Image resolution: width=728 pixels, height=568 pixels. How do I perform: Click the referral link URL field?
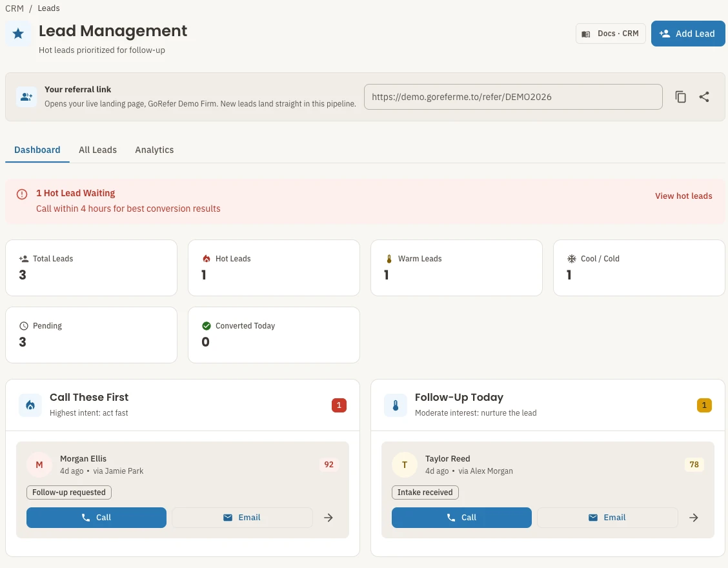(x=513, y=97)
